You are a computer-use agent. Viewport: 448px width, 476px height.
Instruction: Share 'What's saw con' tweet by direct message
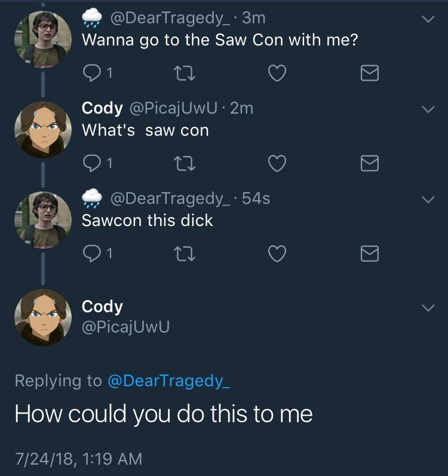click(370, 163)
